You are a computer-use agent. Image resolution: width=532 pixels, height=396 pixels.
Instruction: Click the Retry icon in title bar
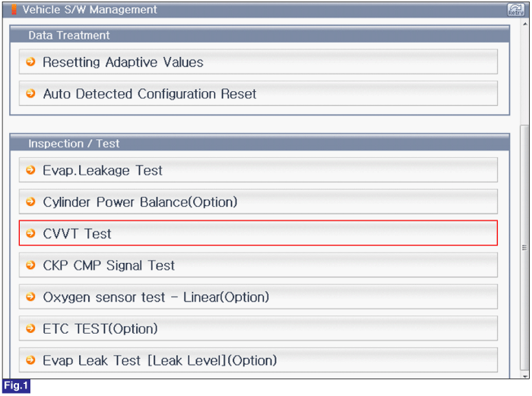[x=516, y=10]
